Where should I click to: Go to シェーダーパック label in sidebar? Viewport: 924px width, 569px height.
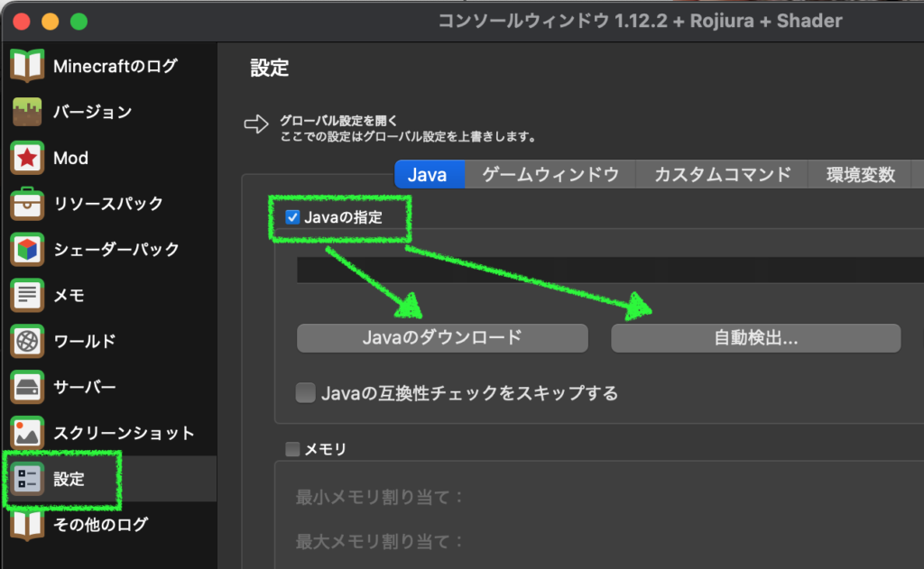tap(116, 249)
